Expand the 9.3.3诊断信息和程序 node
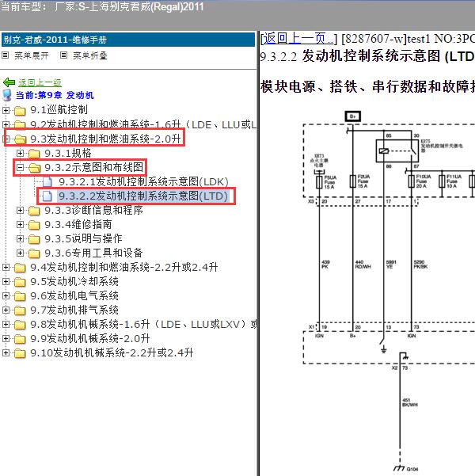This screenshot has width=475, height=476. pos(20,210)
